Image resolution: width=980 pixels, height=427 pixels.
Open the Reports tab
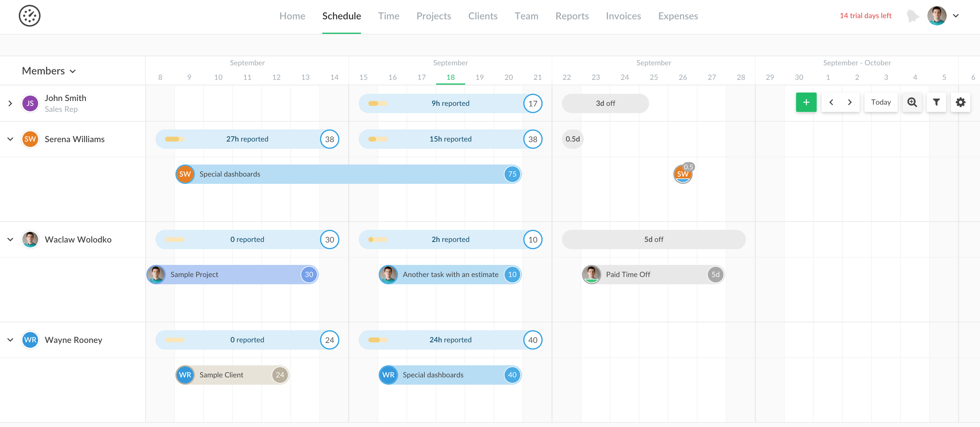pyautogui.click(x=572, y=16)
